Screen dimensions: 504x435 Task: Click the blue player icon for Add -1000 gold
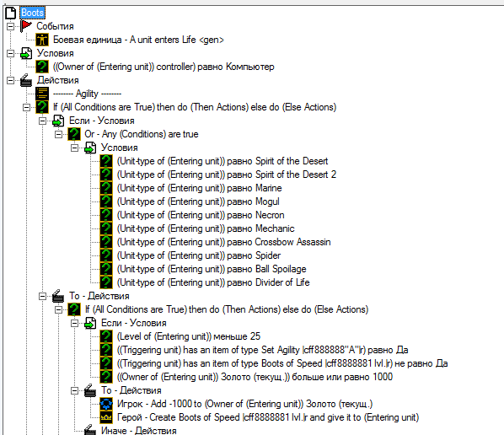pos(106,404)
